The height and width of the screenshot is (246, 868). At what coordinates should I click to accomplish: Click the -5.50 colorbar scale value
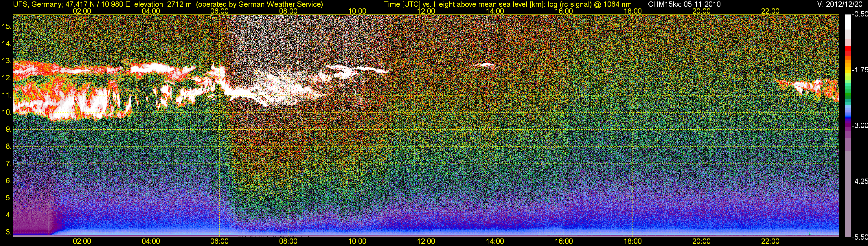pos(860,237)
